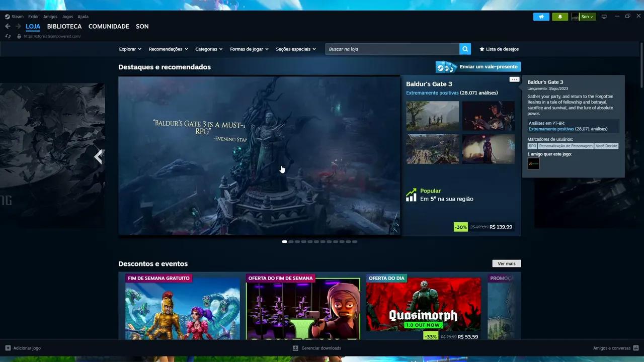644x362 pixels.
Task: Click the star icon next to Lista de desejos
Action: 481,49
